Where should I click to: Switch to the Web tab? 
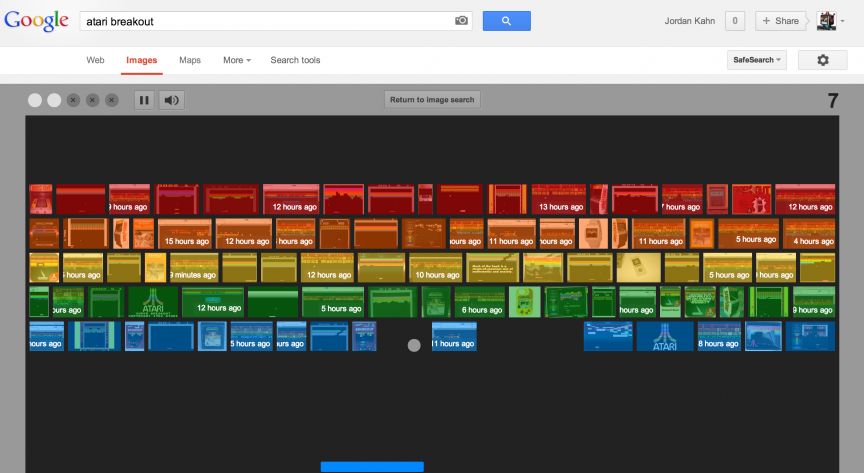point(95,60)
